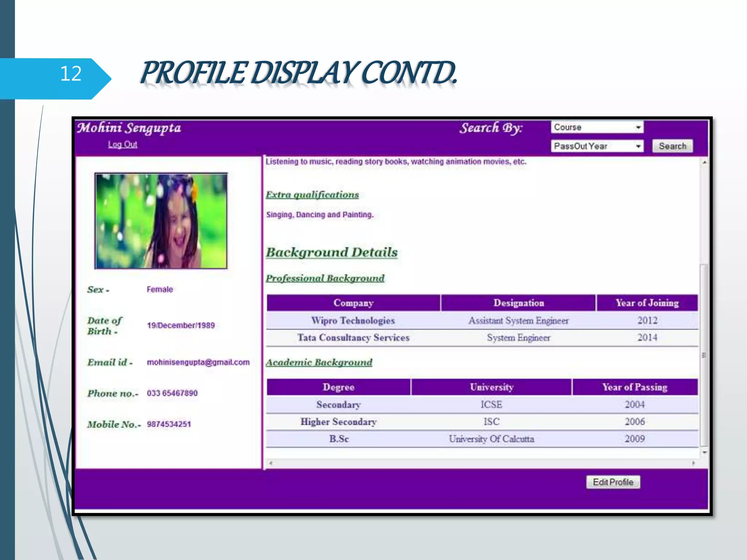This screenshot has height=560, width=747.
Task: Click the Search By label
Action: 491,128
